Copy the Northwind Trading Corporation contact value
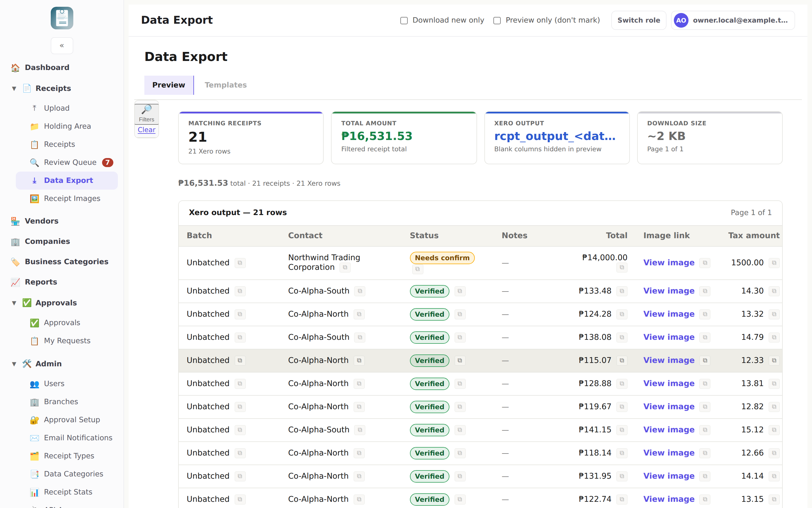 [345, 268]
